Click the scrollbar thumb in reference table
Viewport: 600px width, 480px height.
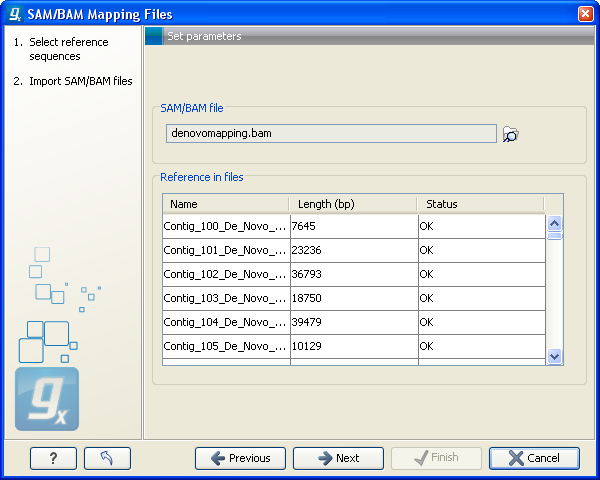pos(554,235)
